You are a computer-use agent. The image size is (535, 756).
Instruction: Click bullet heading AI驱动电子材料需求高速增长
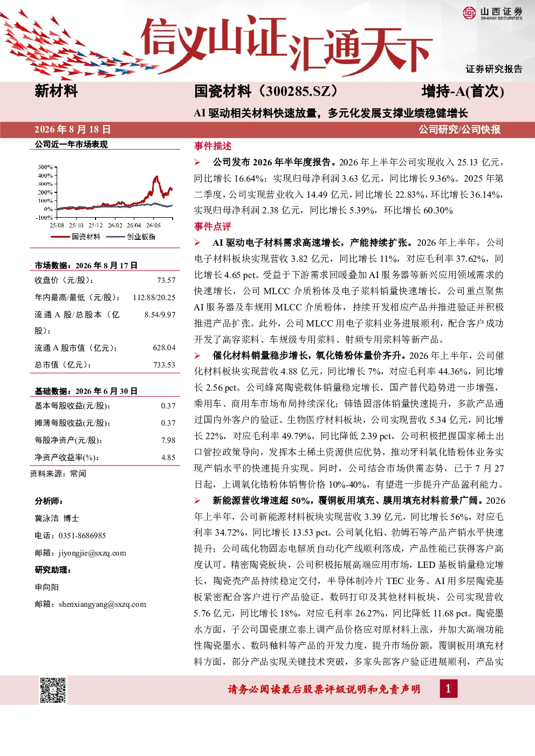pyautogui.click(x=313, y=242)
